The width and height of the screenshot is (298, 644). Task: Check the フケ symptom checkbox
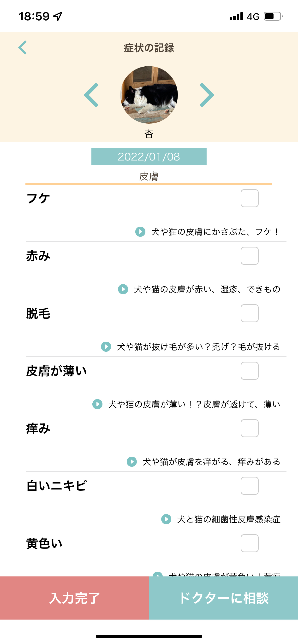point(250,198)
